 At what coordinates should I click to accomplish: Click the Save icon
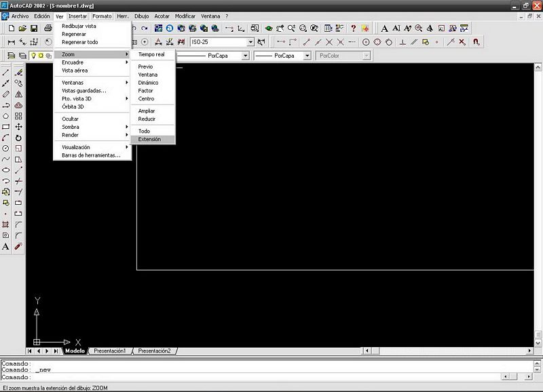(x=34, y=28)
